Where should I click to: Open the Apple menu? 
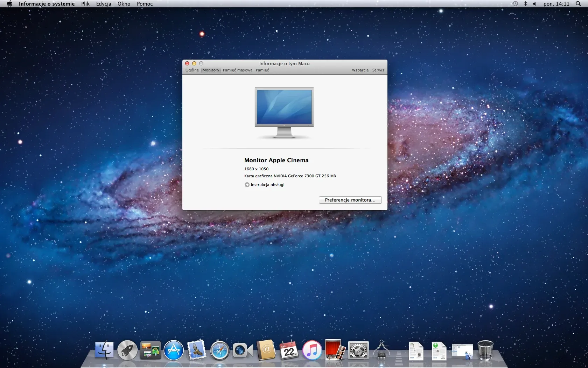click(9, 4)
